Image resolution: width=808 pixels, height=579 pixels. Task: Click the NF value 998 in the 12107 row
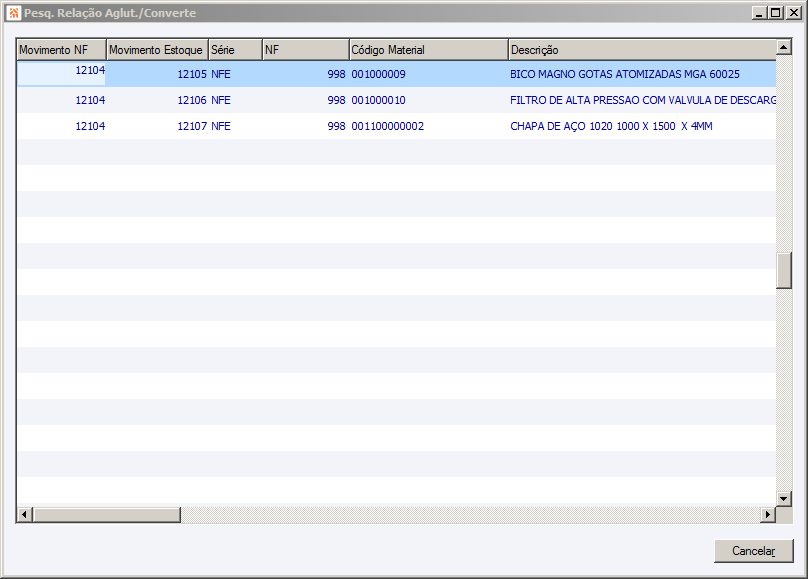[x=336, y=126]
